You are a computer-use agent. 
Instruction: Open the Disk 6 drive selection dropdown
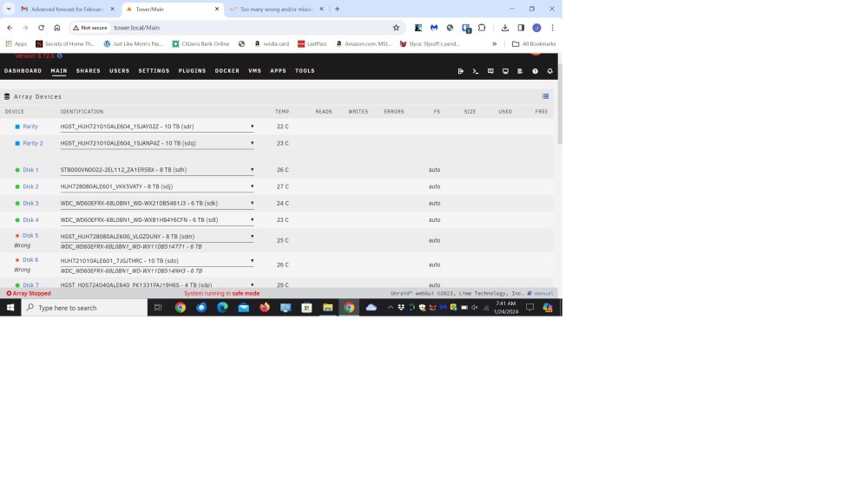click(157, 261)
